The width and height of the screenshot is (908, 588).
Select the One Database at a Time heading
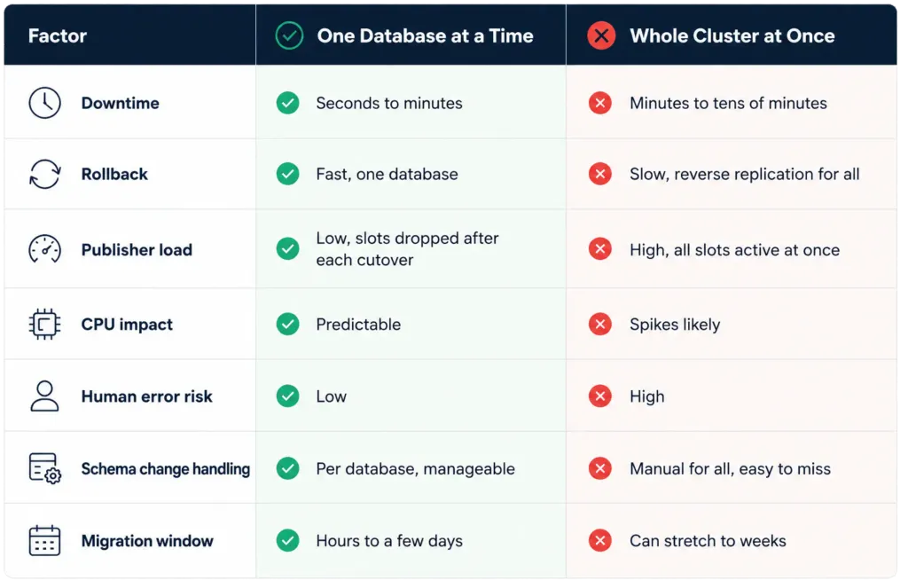coord(425,35)
